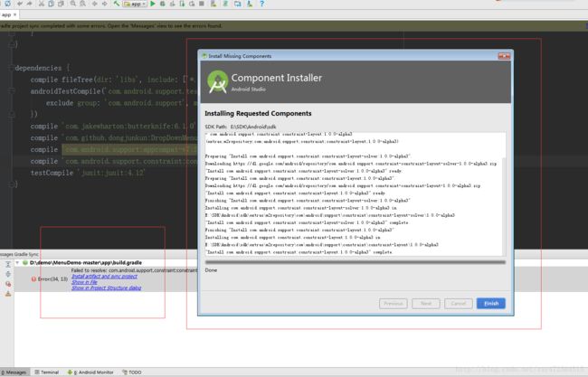Click Sync Project with Gradle Files icon

click(x=225, y=4)
